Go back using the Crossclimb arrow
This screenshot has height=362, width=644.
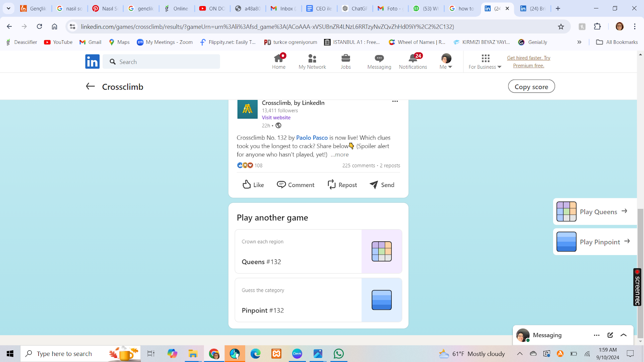click(x=90, y=86)
